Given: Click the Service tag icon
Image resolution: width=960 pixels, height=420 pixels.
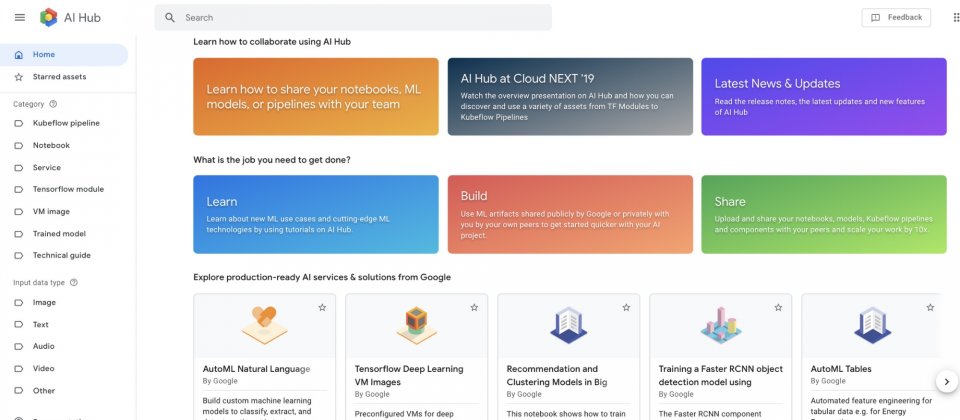Looking at the screenshot, I should pyautogui.click(x=19, y=167).
